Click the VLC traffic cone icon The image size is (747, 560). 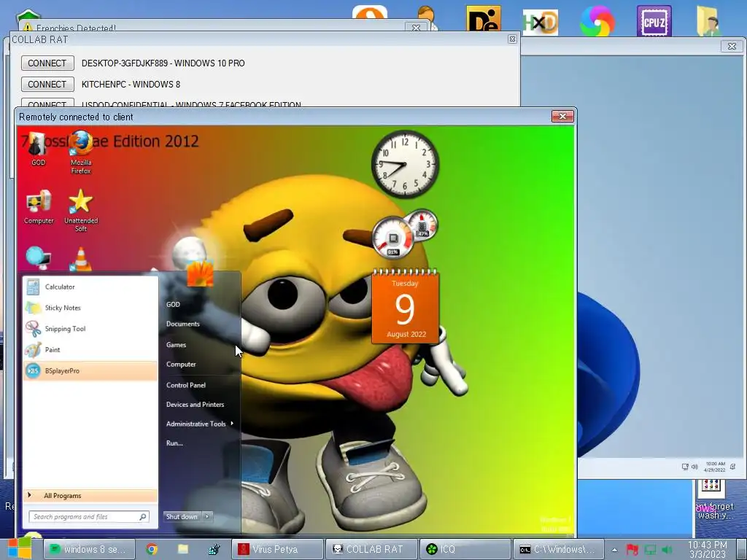tap(81, 260)
